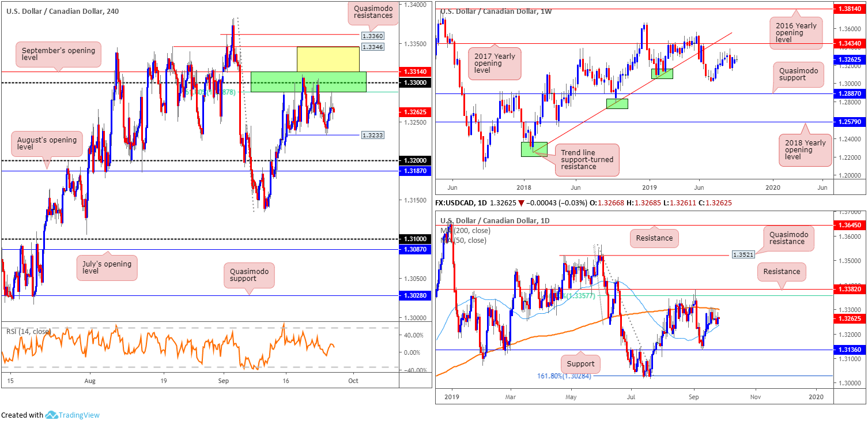
Task: Click the green resistance zone on 240 chart
Action: (x=308, y=82)
